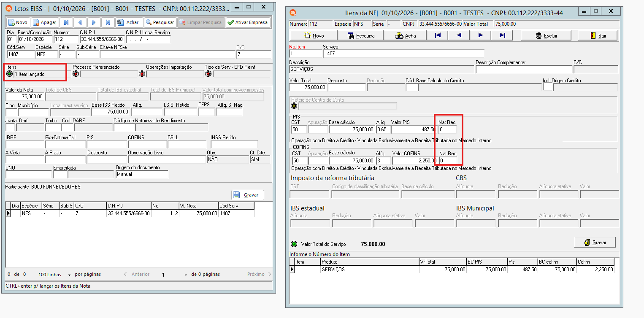Viewport: 644px width, 318px height.
Task: Click Gravar in the Lctos EISS window
Action: coord(248,195)
